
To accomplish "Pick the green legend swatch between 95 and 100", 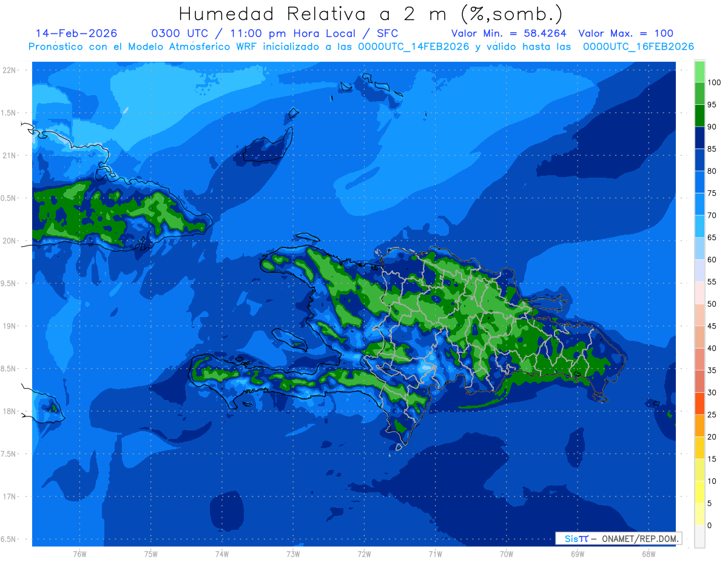I will [699, 93].
